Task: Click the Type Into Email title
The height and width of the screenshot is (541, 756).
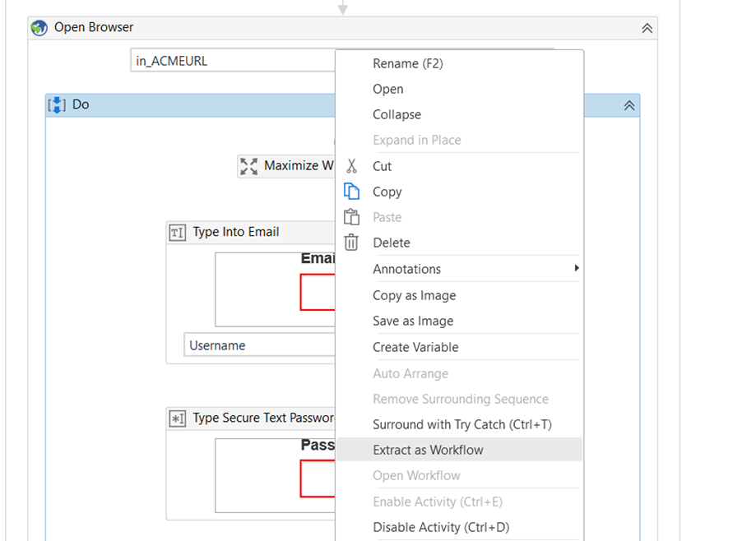Action: click(x=236, y=232)
